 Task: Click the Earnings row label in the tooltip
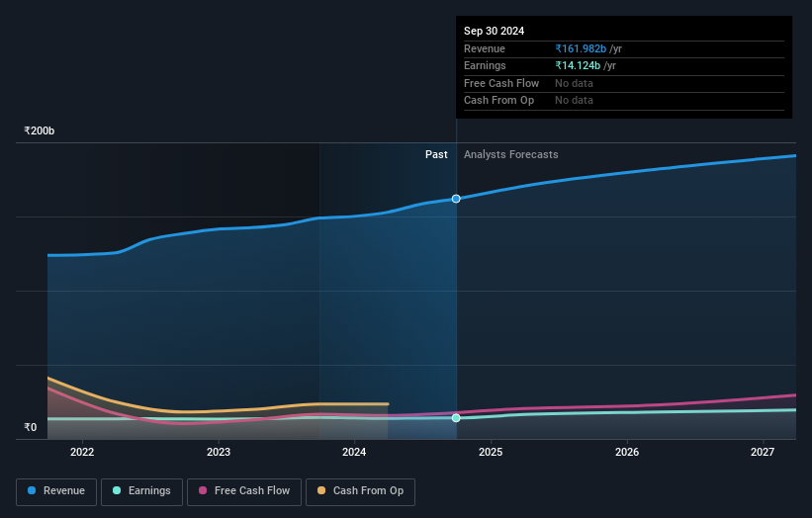485,65
